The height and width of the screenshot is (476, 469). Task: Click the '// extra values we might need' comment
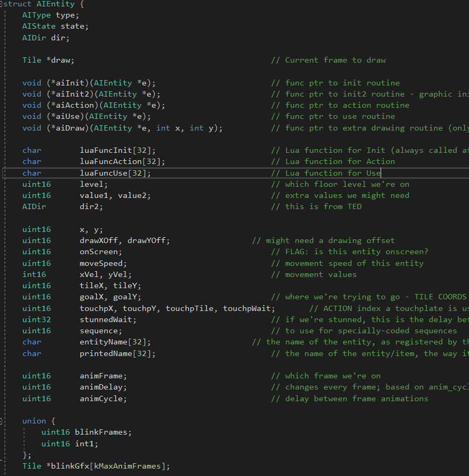[x=340, y=195]
